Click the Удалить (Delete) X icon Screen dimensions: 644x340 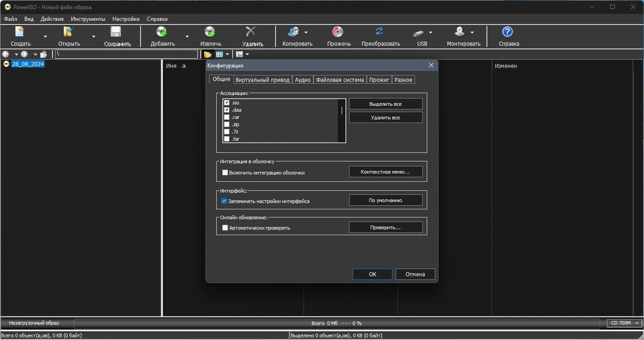pos(251,32)
